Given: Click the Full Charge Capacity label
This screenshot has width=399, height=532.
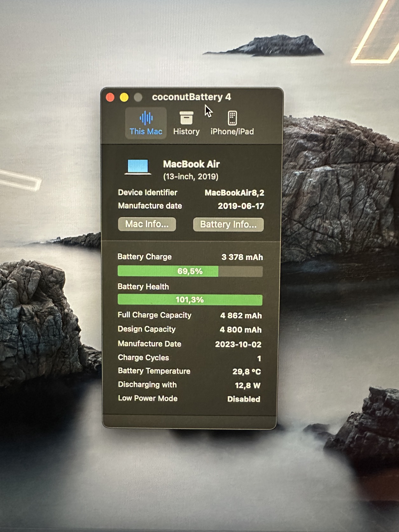Looking at the screenshot, I should point(155,315).
